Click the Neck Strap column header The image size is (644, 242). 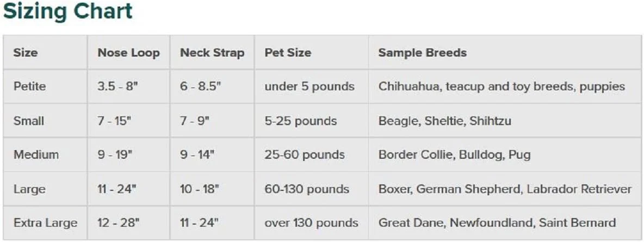212,53
